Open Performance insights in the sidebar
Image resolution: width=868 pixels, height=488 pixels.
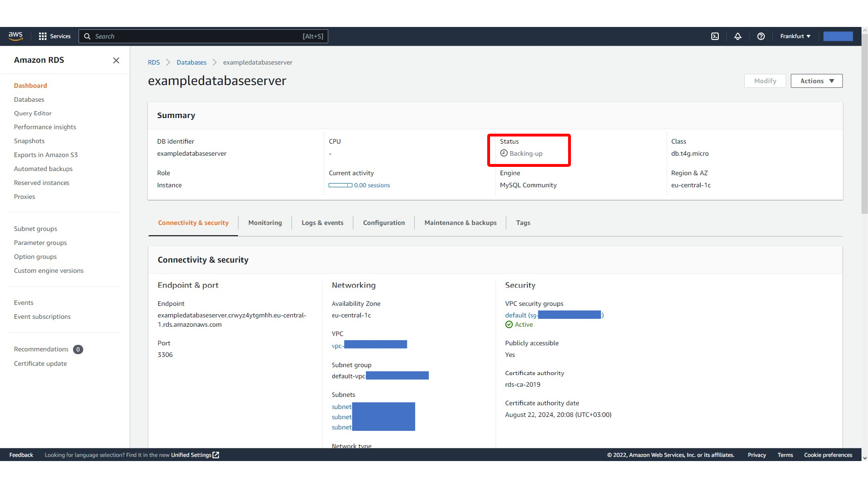(45, 127)
